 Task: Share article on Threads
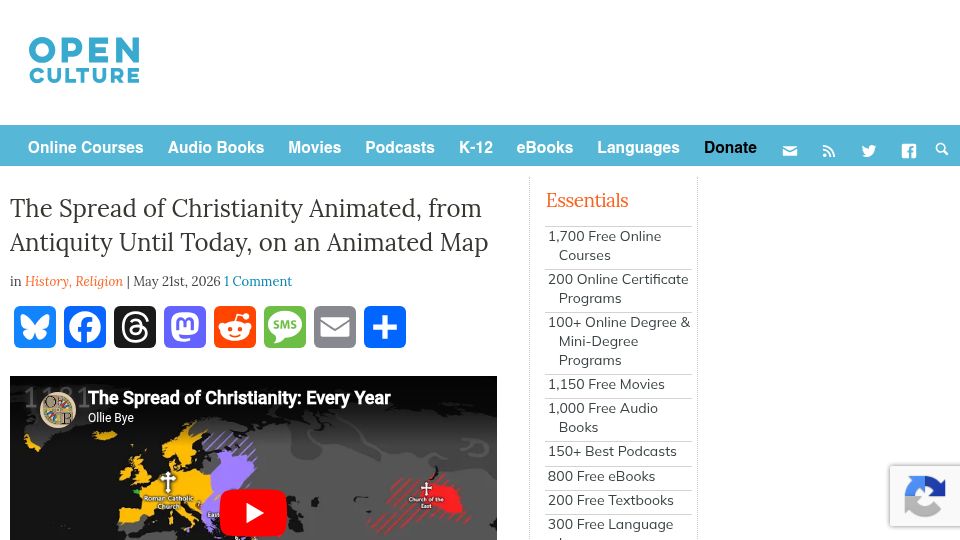click(135, 327)
